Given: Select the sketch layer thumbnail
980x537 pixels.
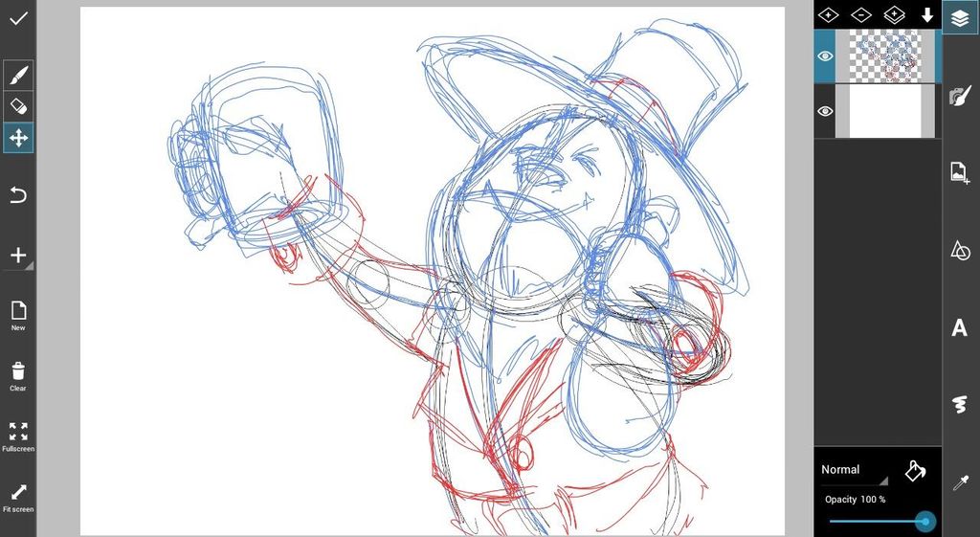Looking at the screenshot, I should coord(885,56).
